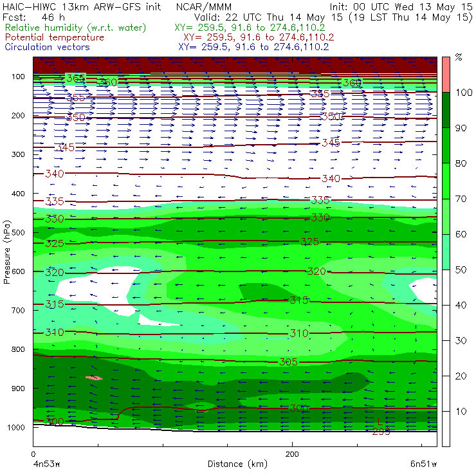The image size is (476, 476).
Task: Click the 80–90% green colorbar segment
Action: coord(446,145)
